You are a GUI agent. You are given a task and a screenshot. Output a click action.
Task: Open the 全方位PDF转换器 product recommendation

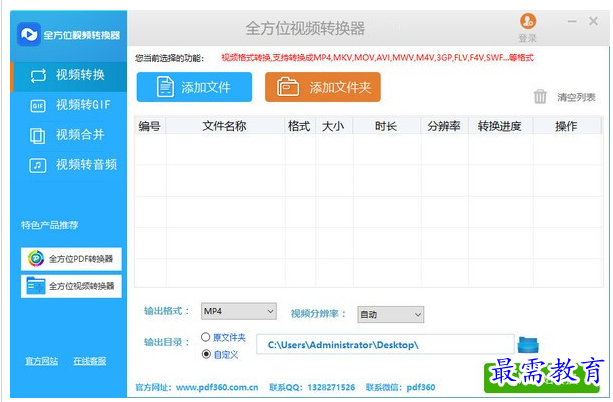click(x=71, y=259)
